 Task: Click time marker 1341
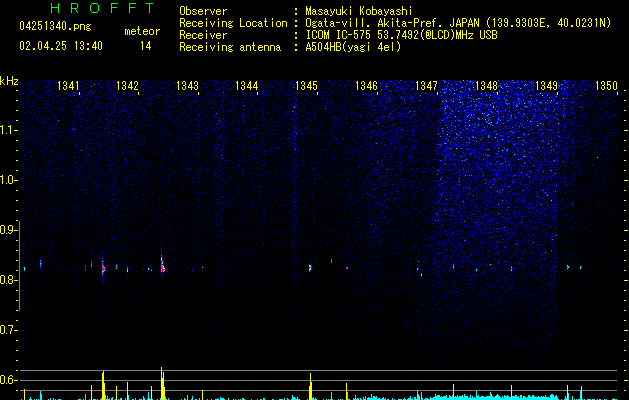[68, 86]
